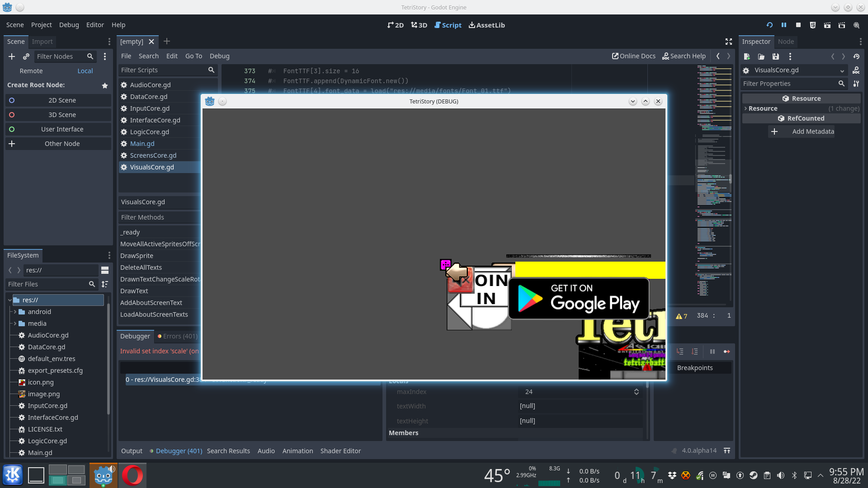Switch to the 3D workspace
Image resolution: width=868 pixels, height=488 pixels.
click(x=419, y=25)
